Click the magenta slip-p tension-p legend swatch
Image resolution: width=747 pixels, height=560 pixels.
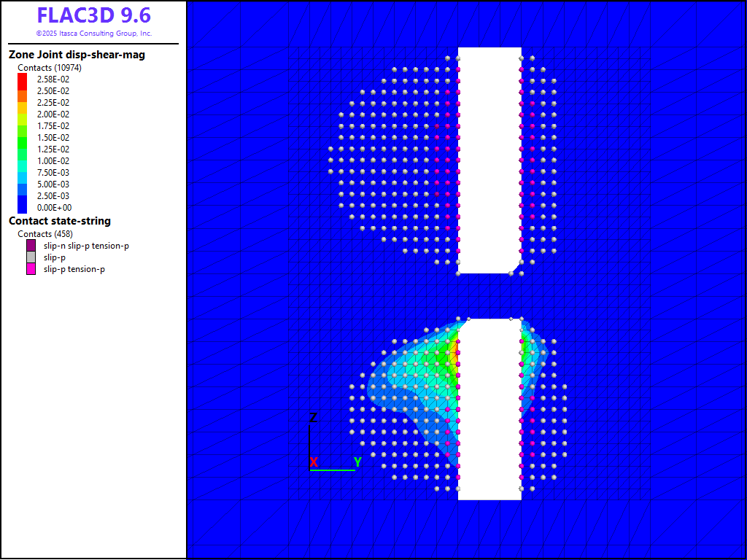point(31,269)
